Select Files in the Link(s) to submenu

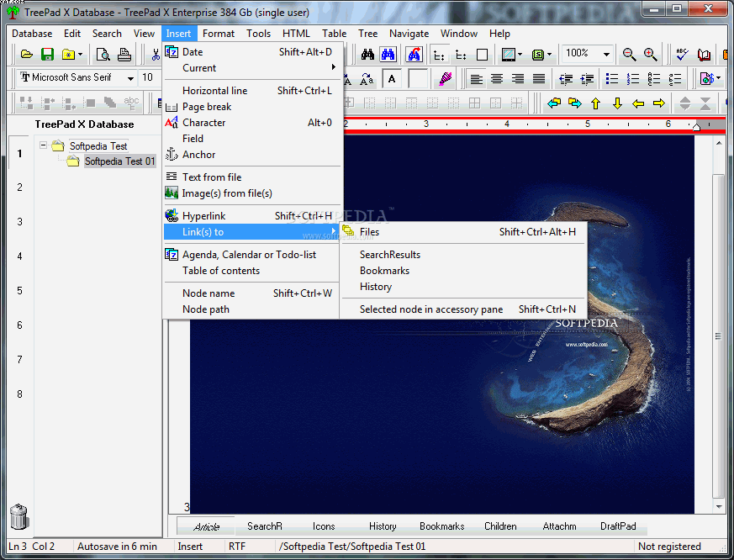(463, 232)
